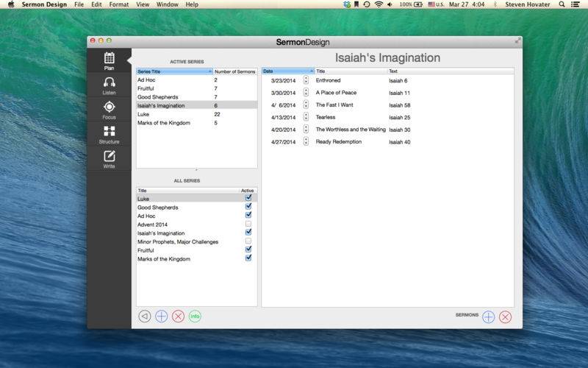
Task: Open the Help menu
Action: click(192, 4)
